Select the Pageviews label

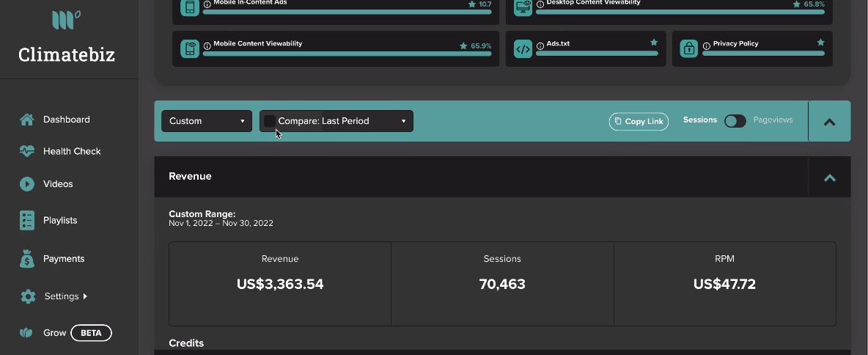773,120
